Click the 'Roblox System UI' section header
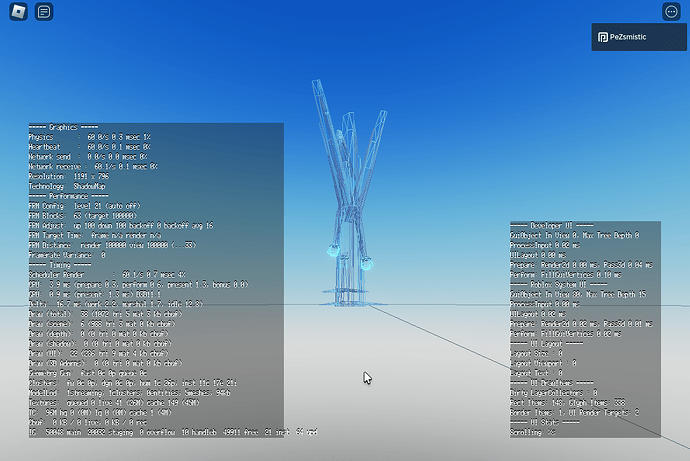This screenshot has height=461, width=690. [x=559, y=285]
